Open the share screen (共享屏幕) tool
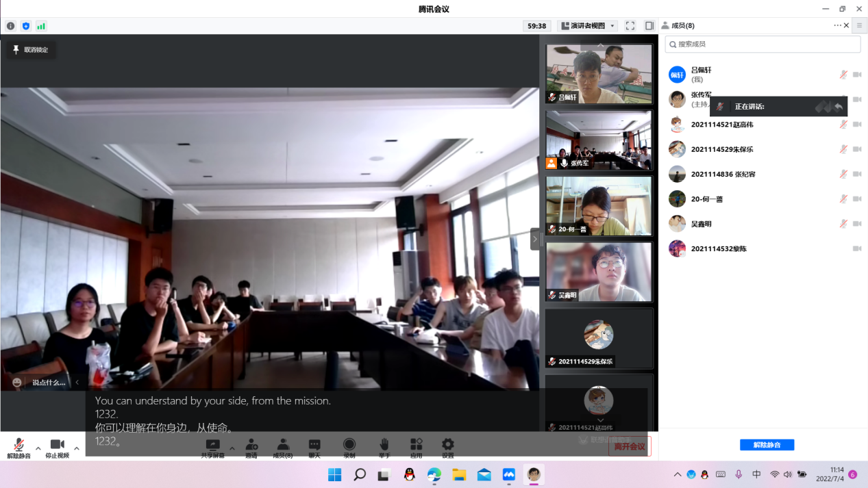 [212, 447]
